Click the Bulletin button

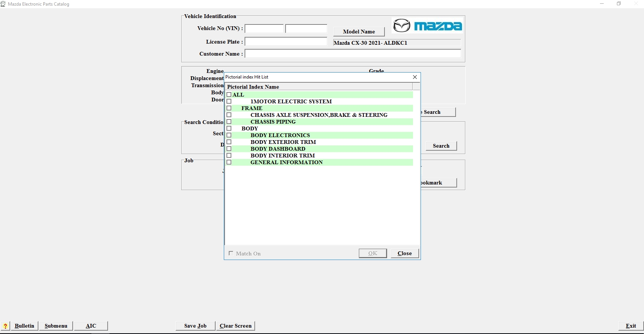click(24, 326)
